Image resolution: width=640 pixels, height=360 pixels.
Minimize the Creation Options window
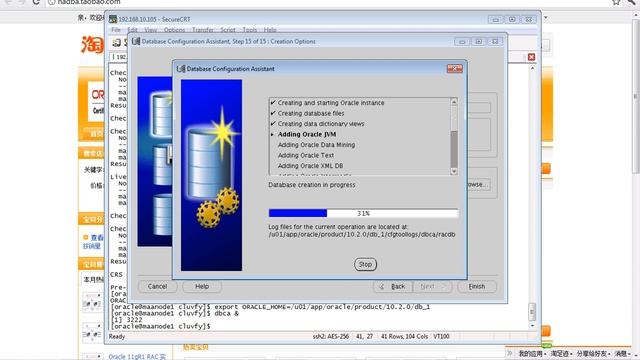[x=462, y=41]
